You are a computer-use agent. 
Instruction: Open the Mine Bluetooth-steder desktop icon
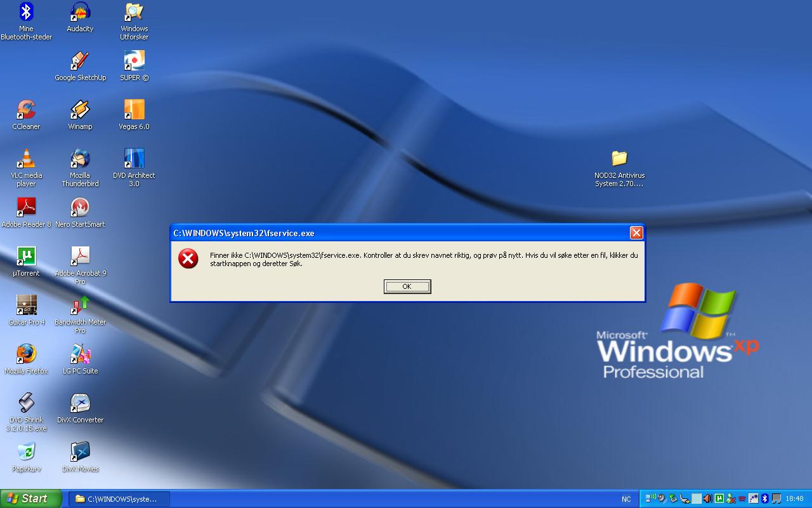point(26,21)
